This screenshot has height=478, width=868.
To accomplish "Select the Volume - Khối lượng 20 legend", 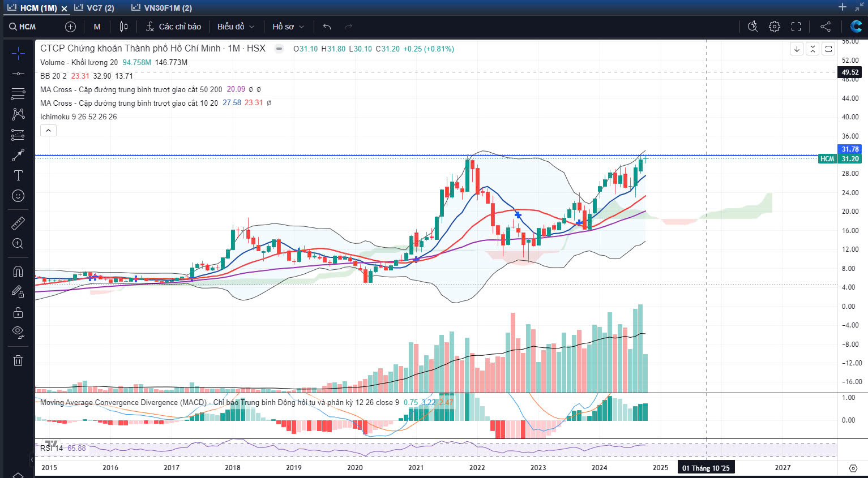I will (79, 62).
